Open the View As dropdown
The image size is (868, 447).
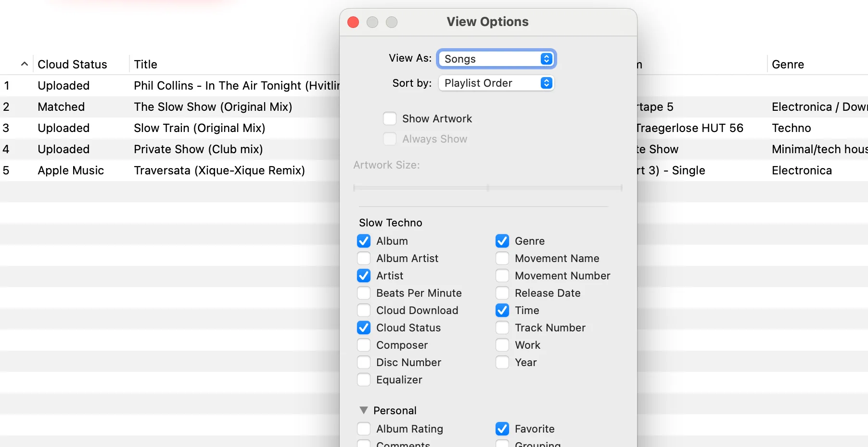(497, 59)
